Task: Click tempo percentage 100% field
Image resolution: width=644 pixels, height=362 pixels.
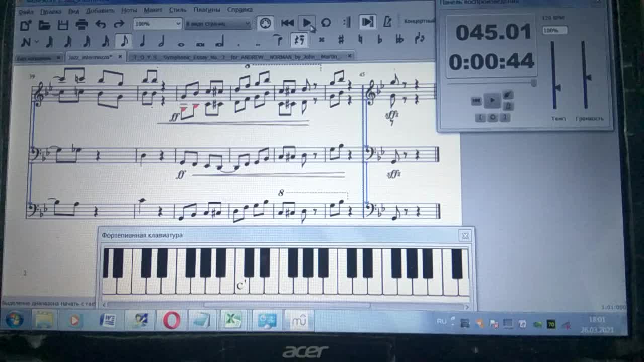Action: pyautogui.click(x=554, y=30)
